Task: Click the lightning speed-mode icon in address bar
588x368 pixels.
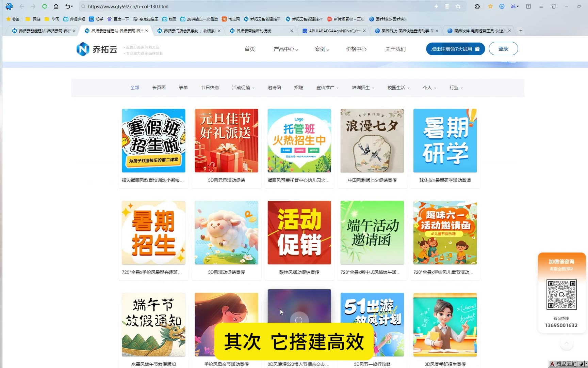Action: [x=436, y=6]
